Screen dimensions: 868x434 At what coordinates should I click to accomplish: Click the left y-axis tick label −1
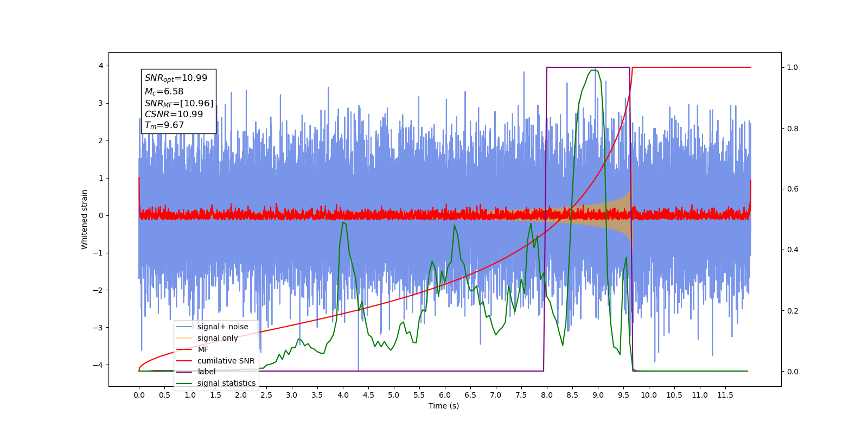coord(98,253)
